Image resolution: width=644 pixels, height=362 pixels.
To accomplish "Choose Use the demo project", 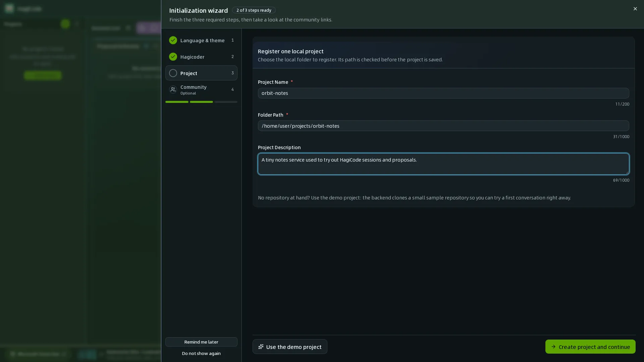I will [289, 347].
